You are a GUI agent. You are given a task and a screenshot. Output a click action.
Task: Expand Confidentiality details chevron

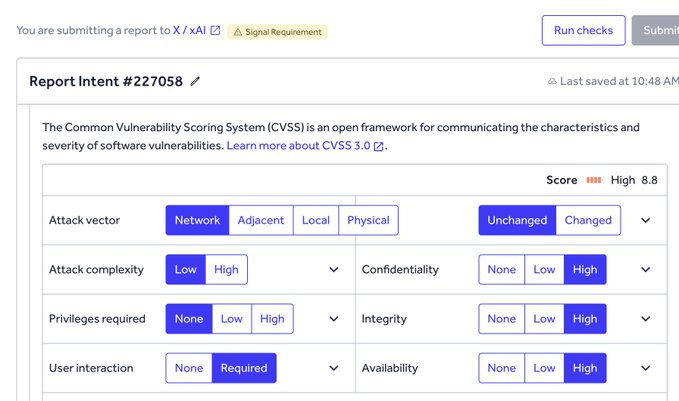tap(646, 270)
